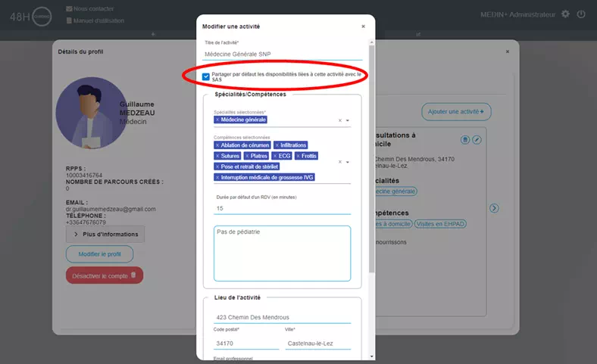The image size is (597, 364).
Task: Expand the competences dropdown arrow
Action: click(348, 162)
